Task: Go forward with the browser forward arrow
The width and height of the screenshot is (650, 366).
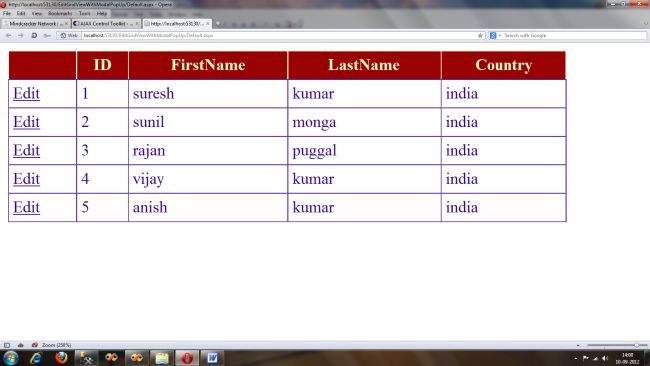Action: click(21, 36)
